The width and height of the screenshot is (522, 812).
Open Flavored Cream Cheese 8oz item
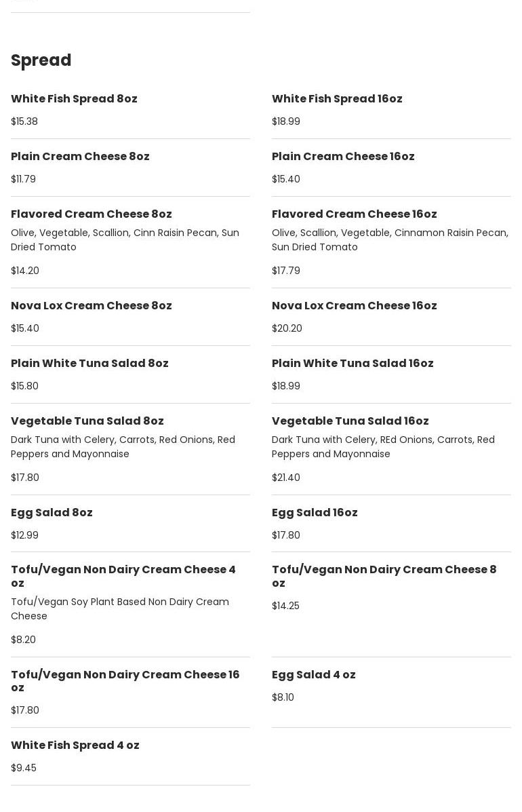92,214
